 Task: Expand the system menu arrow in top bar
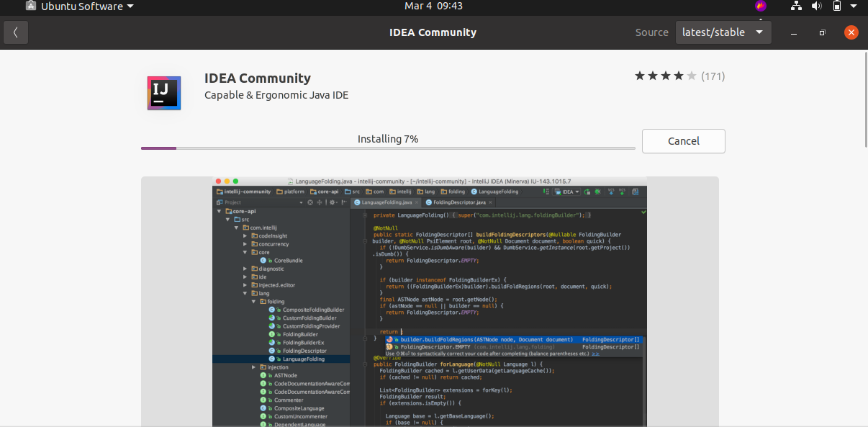click(854, 6)
